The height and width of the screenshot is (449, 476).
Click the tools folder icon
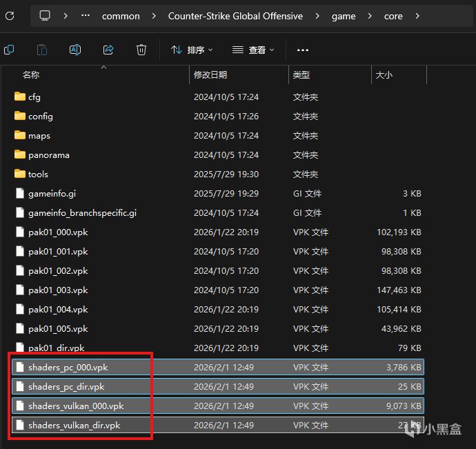coord(20,174)
